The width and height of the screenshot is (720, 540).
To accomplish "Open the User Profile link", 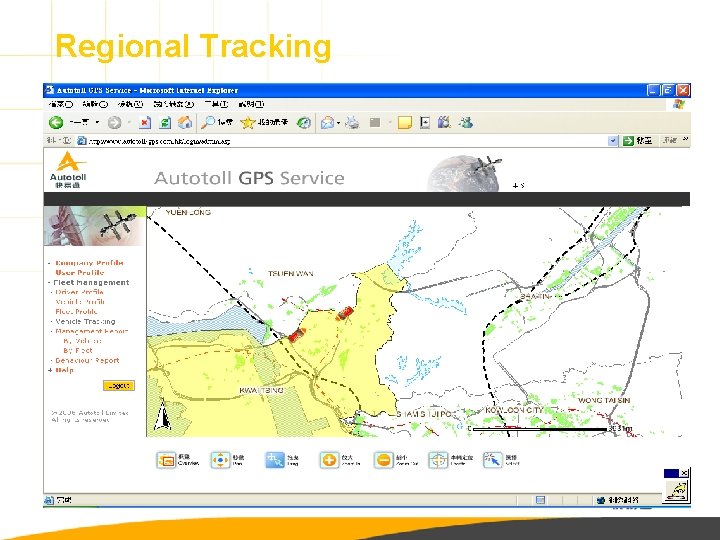I will click(x=79, y=273).
